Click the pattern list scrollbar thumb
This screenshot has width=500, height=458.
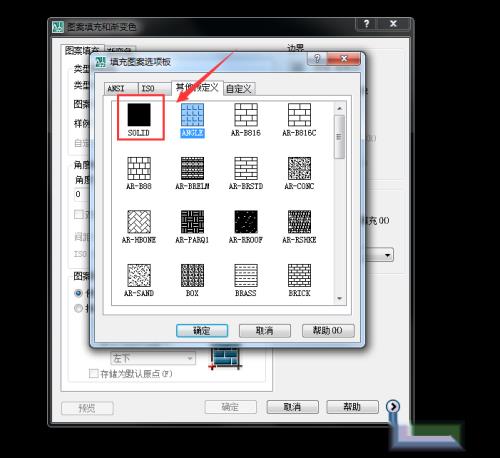click(x=339, y=137)
